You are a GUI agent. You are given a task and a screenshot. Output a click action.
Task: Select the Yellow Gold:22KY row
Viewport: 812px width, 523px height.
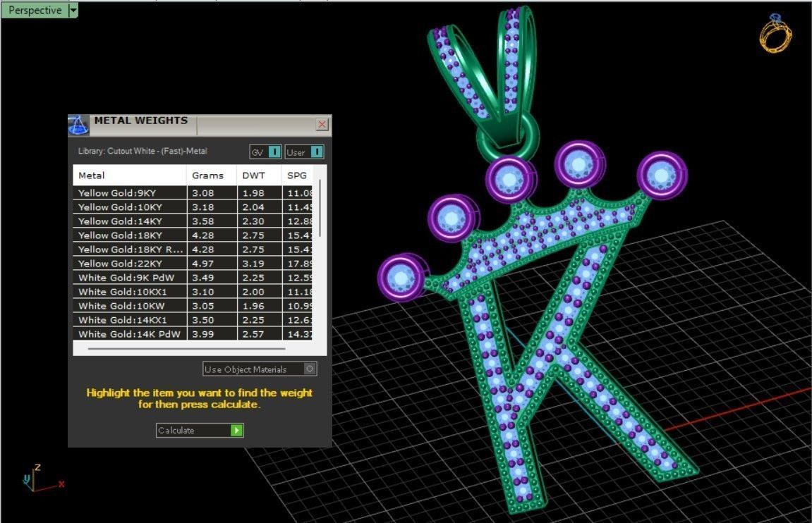pos(193,264)
